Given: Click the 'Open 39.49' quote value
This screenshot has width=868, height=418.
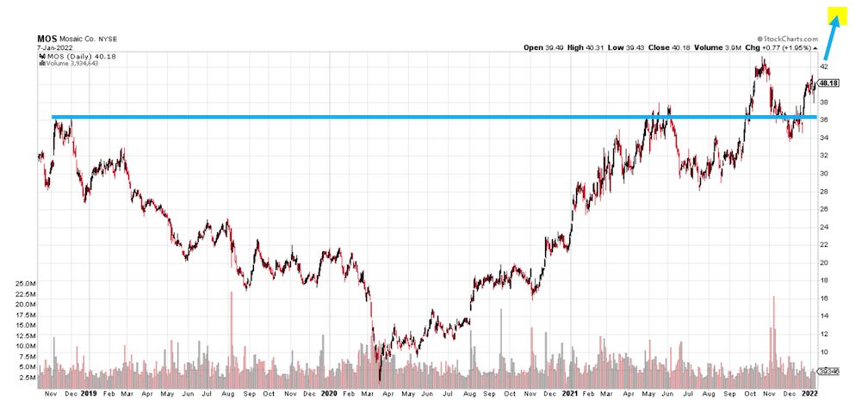Looking at the screenshot, I should [x=543, y=48].
